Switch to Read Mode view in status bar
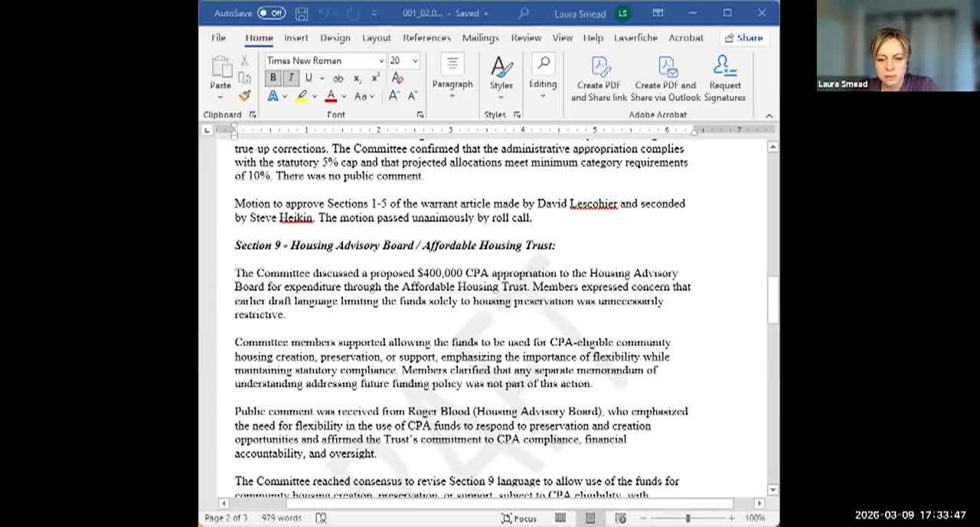Image resolution: width=980 pixels, height=527 pixels. coord(560,519)
